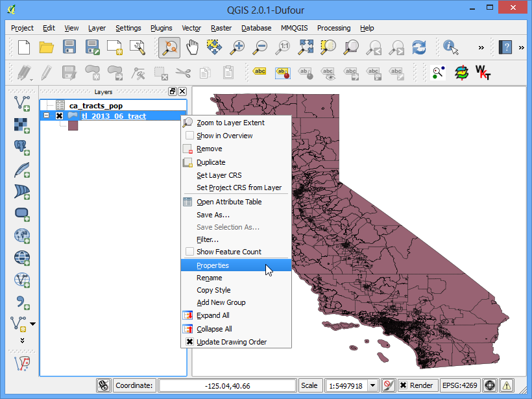Screen dimensions: 532x399
Task: Click the Add WMS Layer globe icon
Action: pyautogui.click(x=21, y=236)
